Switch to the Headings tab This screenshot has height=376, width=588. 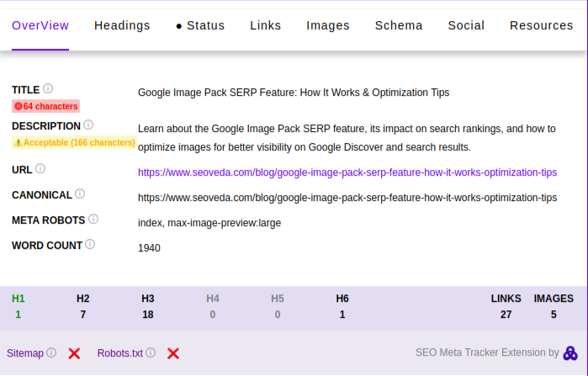point(122,25)
